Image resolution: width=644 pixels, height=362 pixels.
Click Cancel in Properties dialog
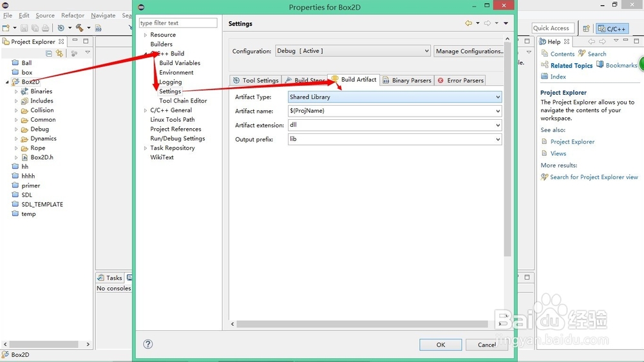click(487, 345)
